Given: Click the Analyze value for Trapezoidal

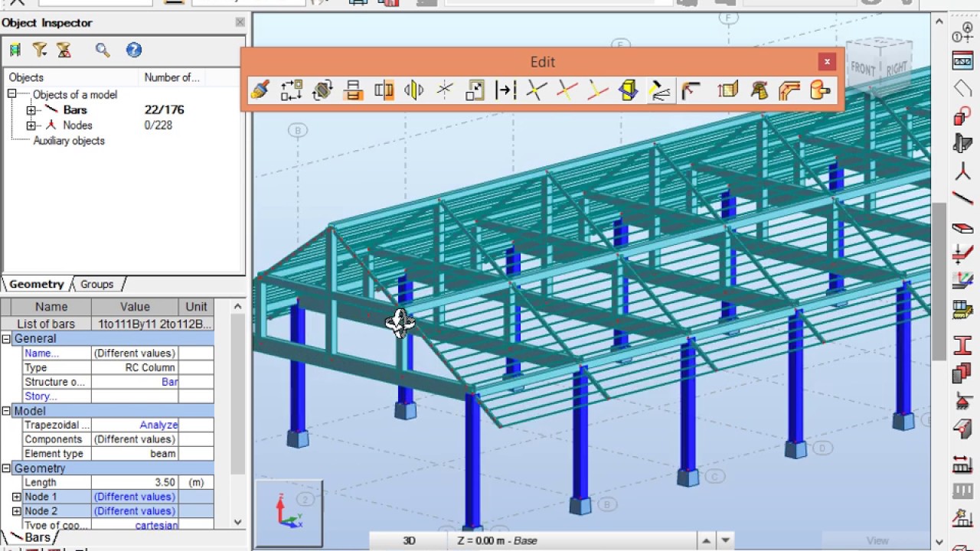Looking at the screenshot, I should [x=135, y=425].
